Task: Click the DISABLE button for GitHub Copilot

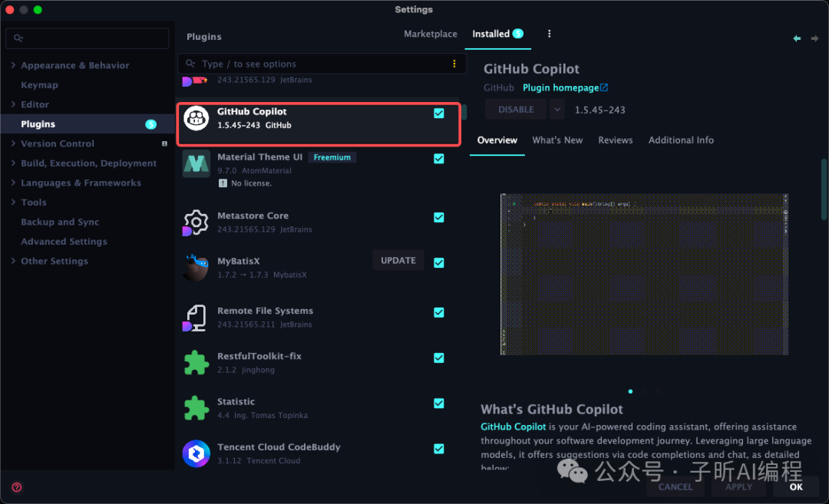Action: 516,110
